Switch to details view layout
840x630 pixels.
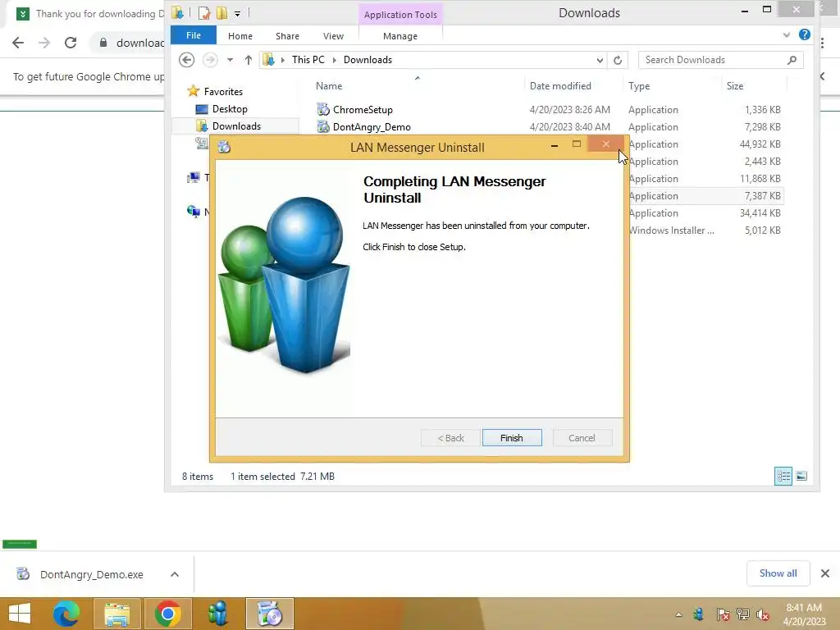coord(783,477)
